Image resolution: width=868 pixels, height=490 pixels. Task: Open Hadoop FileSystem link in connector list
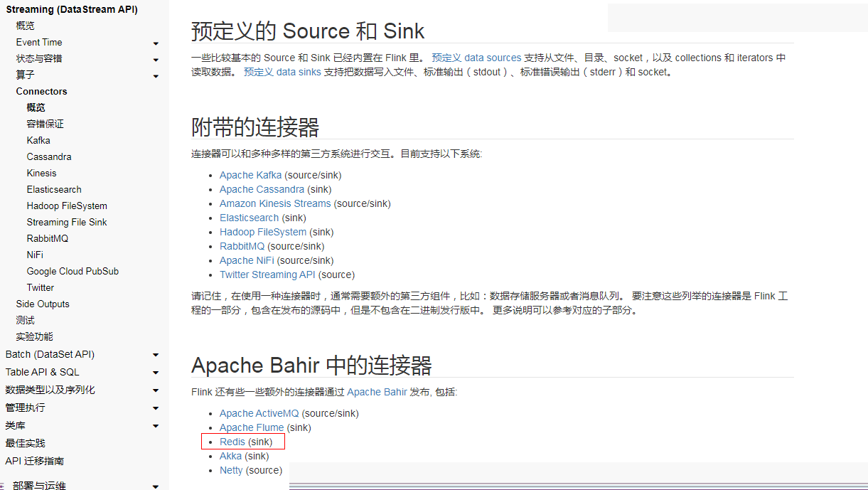point(263,232)
